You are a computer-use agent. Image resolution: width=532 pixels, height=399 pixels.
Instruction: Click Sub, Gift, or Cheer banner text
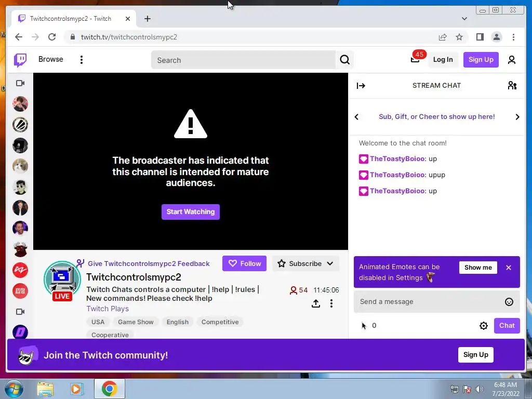pos(436,117)
